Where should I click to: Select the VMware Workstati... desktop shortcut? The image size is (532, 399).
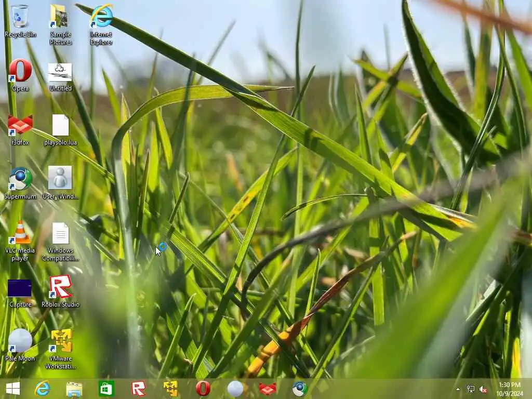click(60, 349)
